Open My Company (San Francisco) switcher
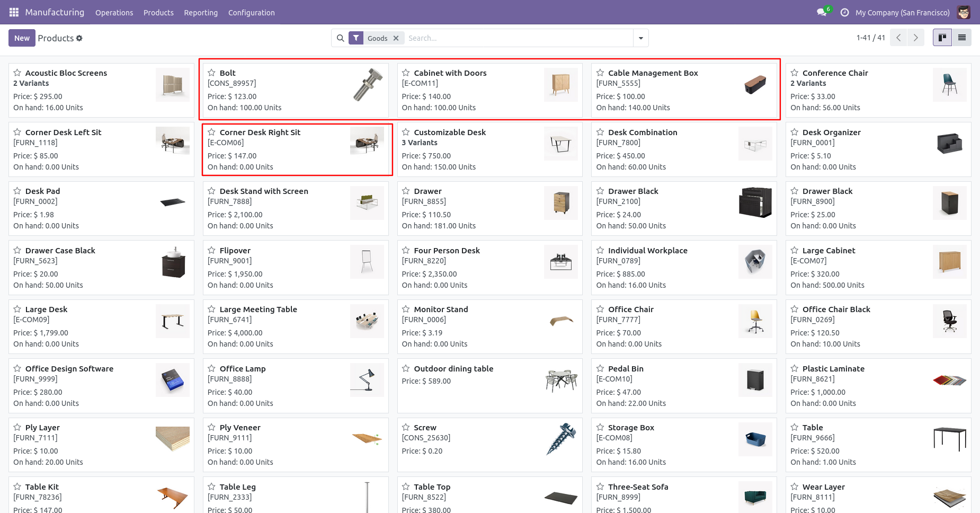This screenshot has width=980, height=513. pos(903,13)
